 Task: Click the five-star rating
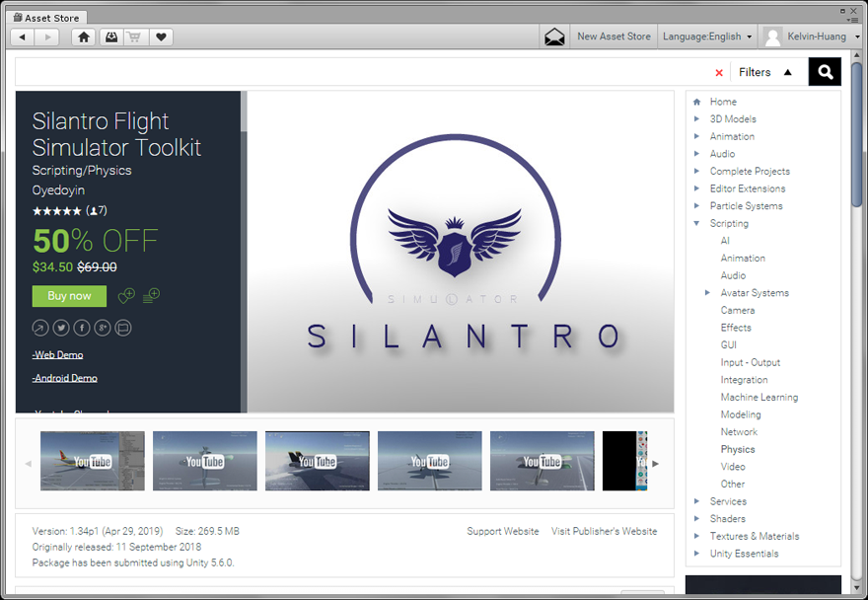pos(56,211)
